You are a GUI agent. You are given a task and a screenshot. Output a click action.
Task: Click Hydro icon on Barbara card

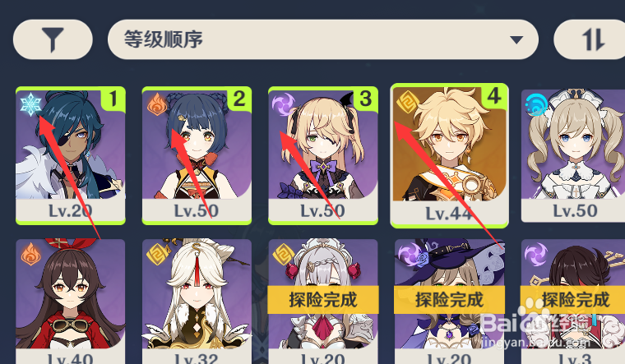(536, 105)
